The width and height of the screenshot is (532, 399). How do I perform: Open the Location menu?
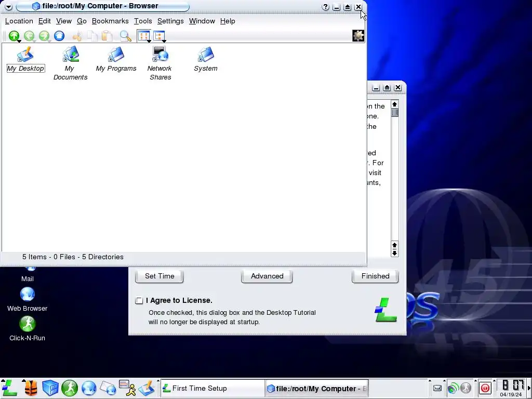(x=19, y=21)
